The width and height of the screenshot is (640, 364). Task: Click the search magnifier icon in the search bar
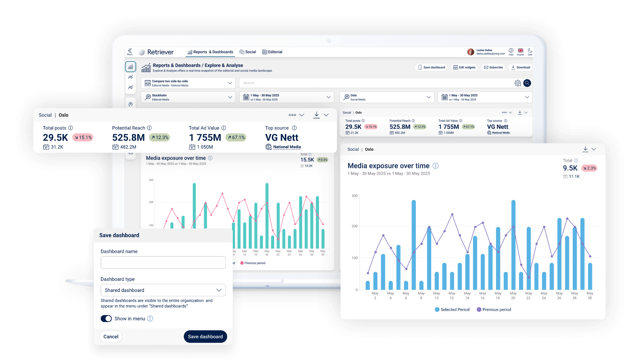tap(528, 83)
